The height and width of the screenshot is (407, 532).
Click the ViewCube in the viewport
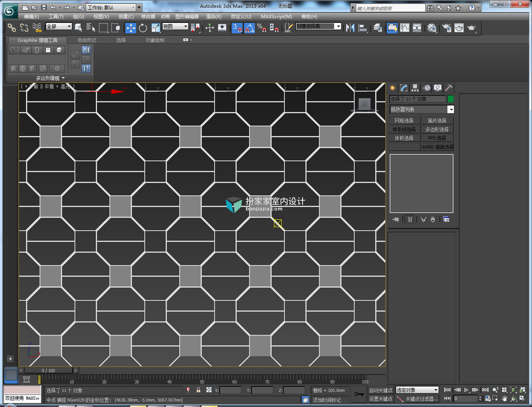(365, 104)
